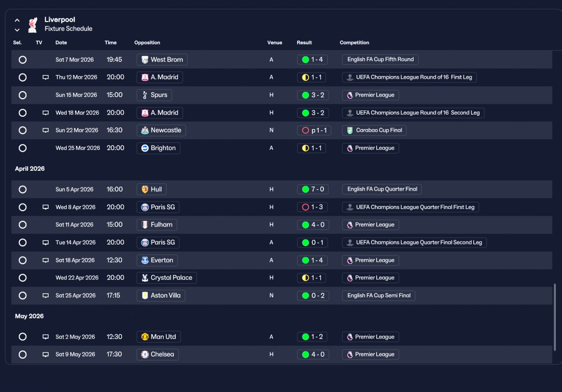Open English FA Cup Semi Final competition

pos(378,295)
